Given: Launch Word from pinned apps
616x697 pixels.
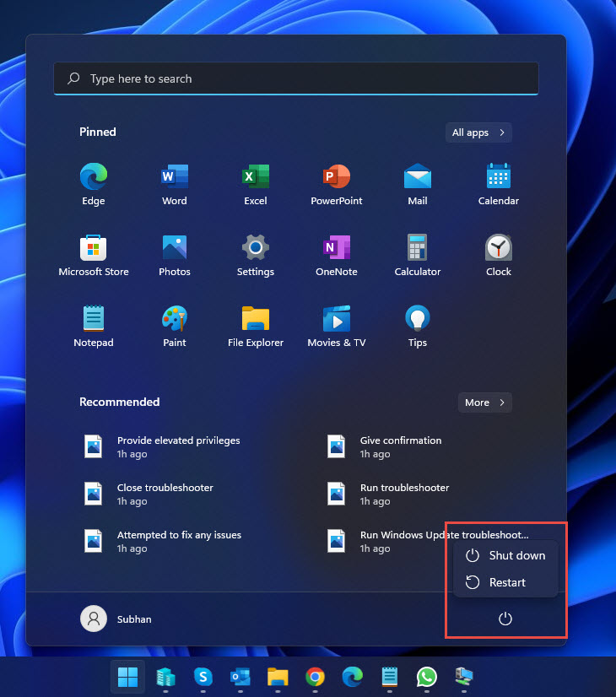Looking at the screenshot, I should pos(174,184).
